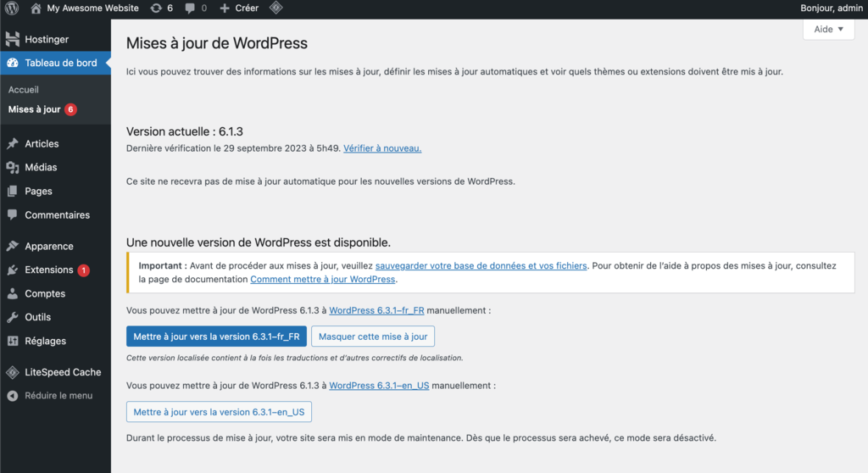Image resolution: width=868 pixels, height=473 pixels.
Task: Click the Apparence paintbrush icon
Action: [12, 246]
